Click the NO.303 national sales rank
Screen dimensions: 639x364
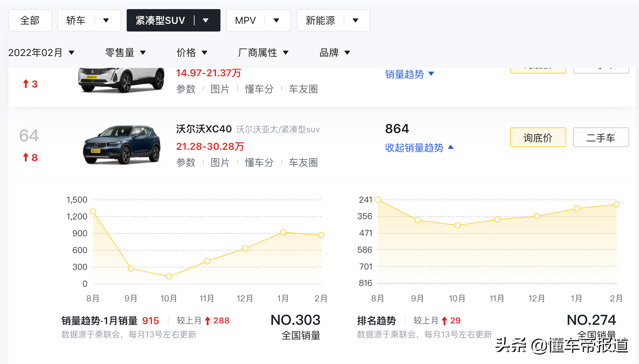[x=296, y=320]
